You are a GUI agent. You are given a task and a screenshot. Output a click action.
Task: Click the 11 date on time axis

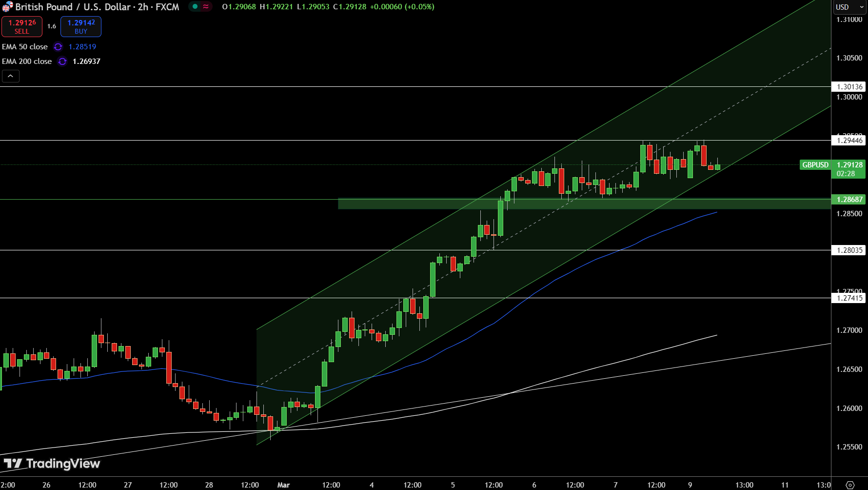tap(785, 485)
